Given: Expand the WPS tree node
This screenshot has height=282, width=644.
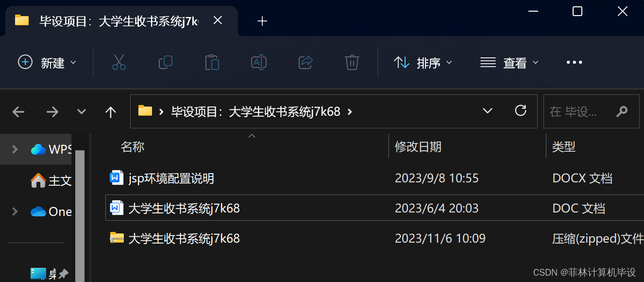Looking at the screenshot, I should point(15,149).
